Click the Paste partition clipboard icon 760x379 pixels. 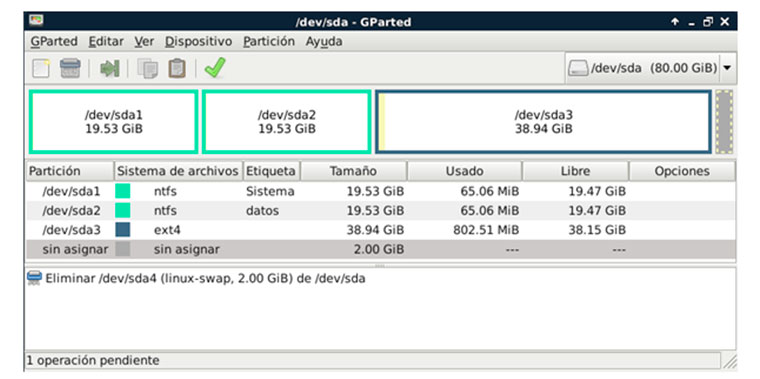[x=177, y=68]
